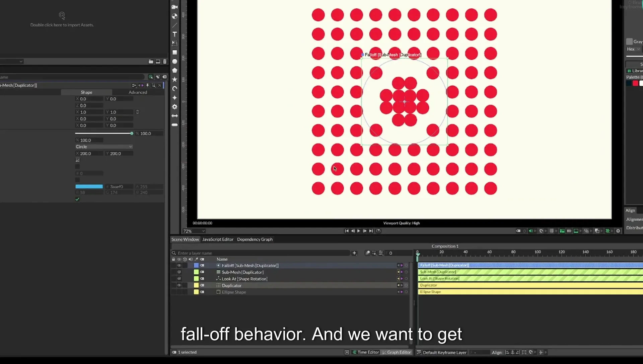Select the double-headed Arrow shape tool
This screenshot has width=643, height=364.
[174, 116]
